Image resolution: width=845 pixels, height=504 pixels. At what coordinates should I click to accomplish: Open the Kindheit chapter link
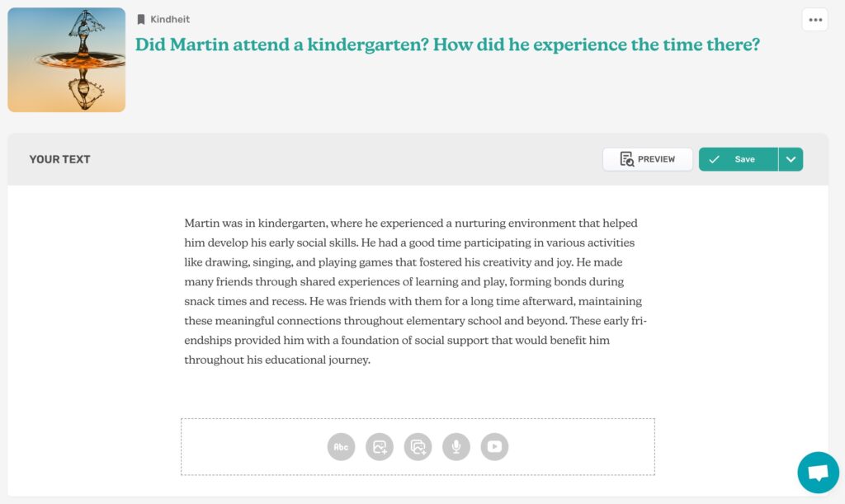(170, 20)
